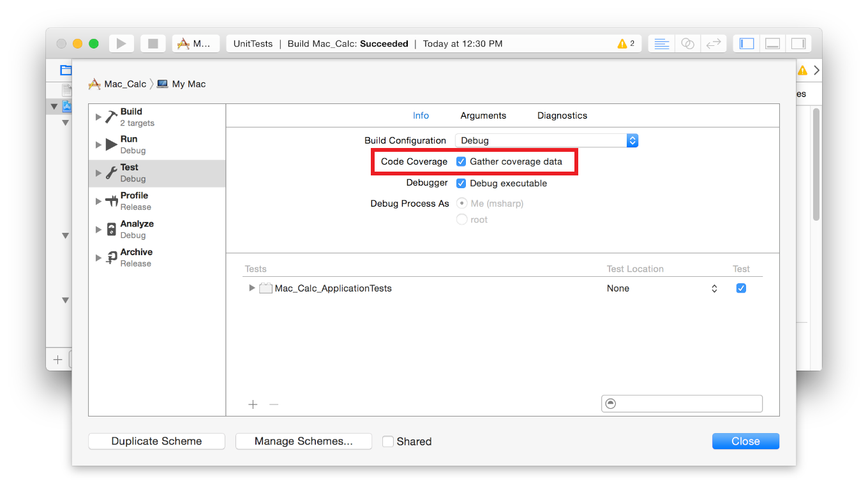Click the Tests column header
Image resolution: width=868 pixels, height=488 pixels.
tap(255, 269)
